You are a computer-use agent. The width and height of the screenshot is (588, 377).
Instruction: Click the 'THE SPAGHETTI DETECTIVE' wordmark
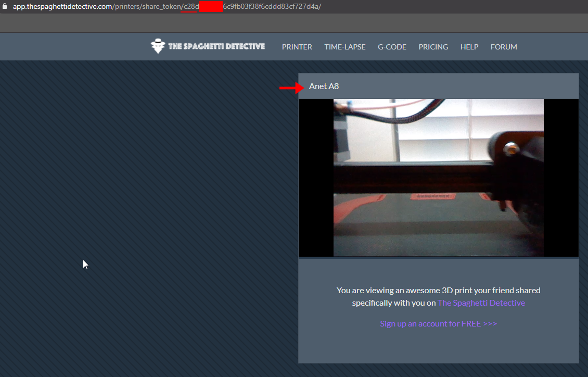point(218,46)
